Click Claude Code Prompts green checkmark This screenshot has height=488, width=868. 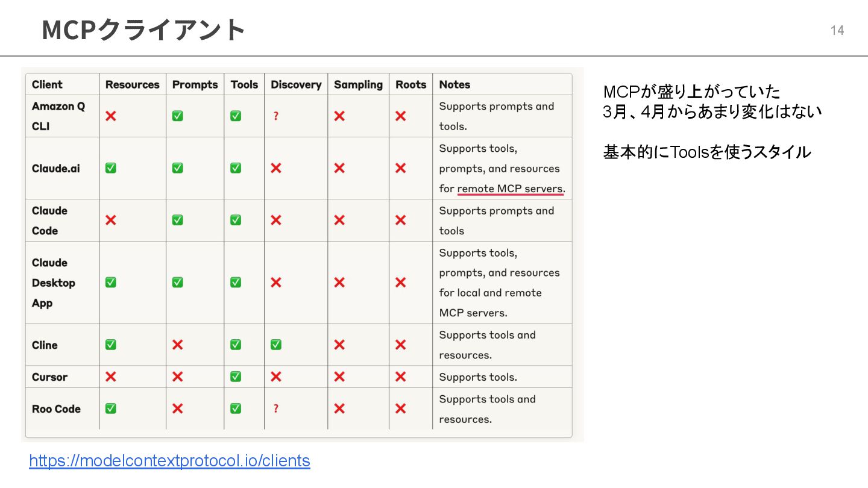(177, 220)
